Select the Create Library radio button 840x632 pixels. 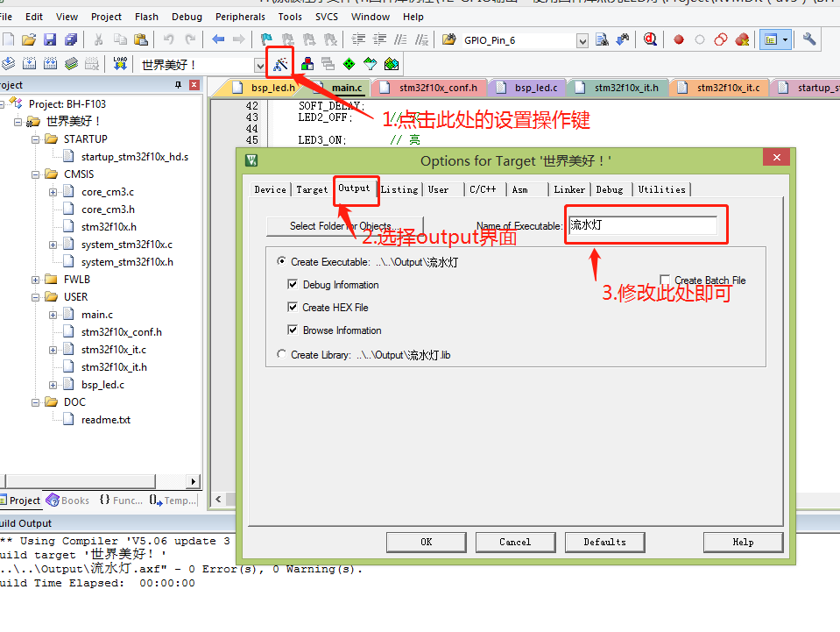(282, 354)
